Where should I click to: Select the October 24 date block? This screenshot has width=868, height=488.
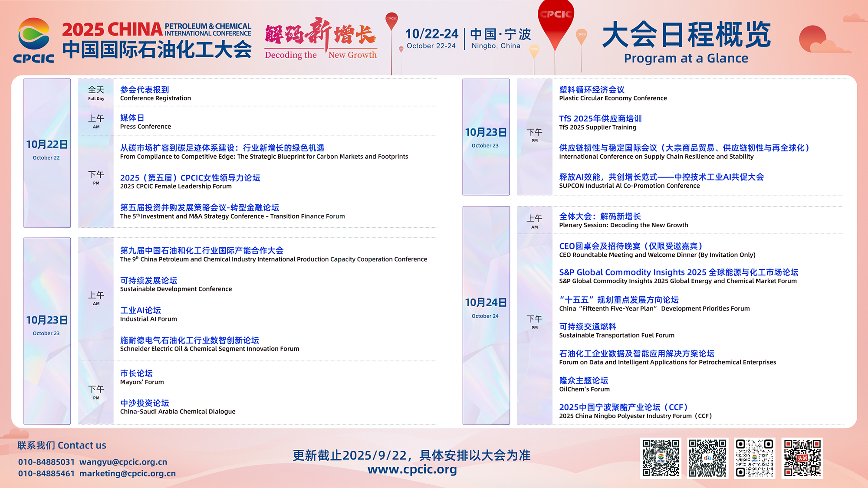tap(486, 315)
